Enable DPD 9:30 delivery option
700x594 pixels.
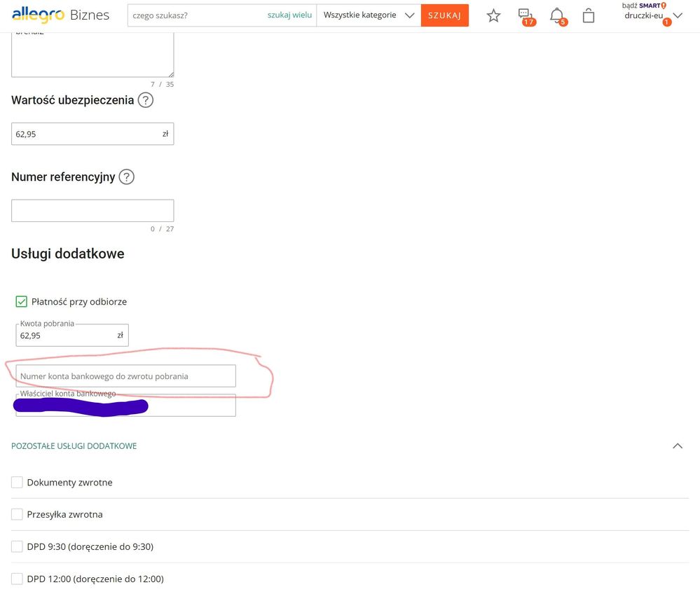pos(17,546)
